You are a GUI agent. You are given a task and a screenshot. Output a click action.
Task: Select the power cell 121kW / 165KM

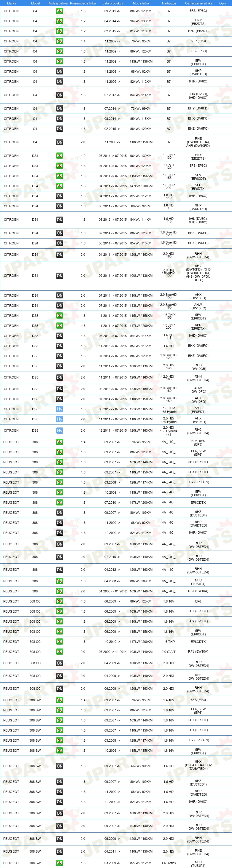pos(141,409)
